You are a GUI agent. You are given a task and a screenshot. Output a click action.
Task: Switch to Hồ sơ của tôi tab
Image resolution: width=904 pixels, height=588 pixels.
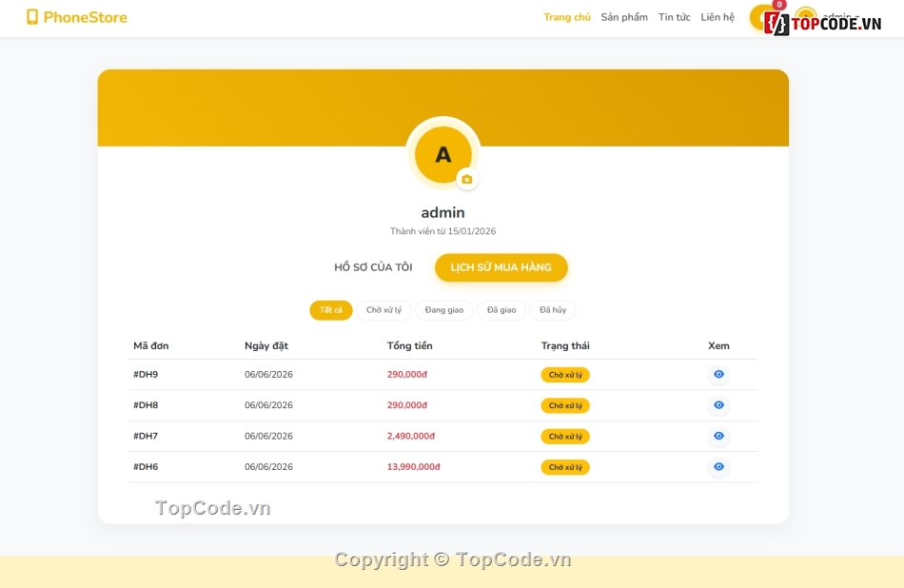(x=373, y=267)
